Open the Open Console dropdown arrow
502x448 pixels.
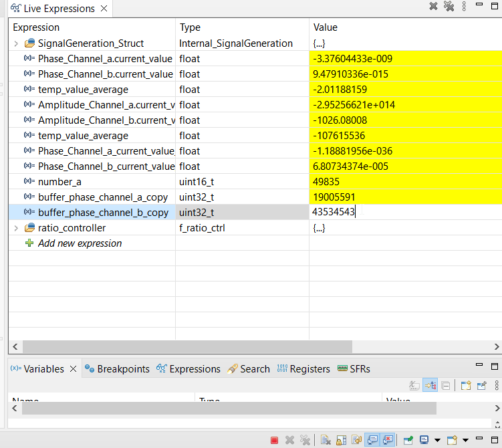click(x=465, y=441)
